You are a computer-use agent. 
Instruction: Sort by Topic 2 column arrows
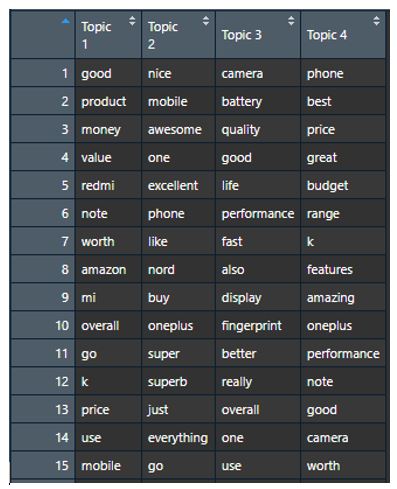point(206,21)
